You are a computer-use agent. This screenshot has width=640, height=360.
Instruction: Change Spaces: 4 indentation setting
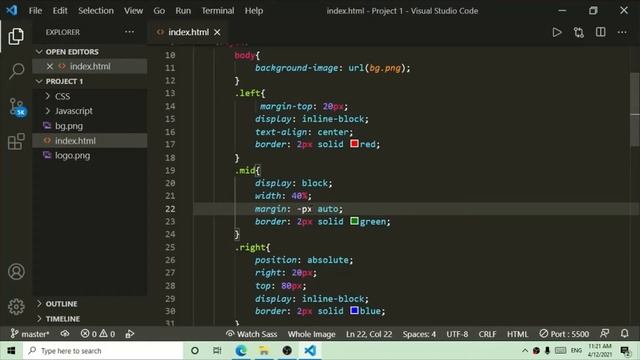click(419, 334)
